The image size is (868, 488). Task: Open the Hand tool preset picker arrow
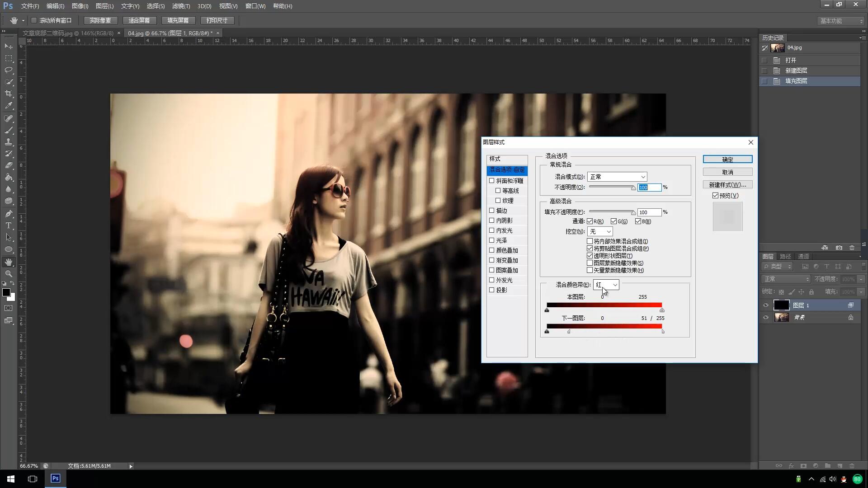point(23,20)
